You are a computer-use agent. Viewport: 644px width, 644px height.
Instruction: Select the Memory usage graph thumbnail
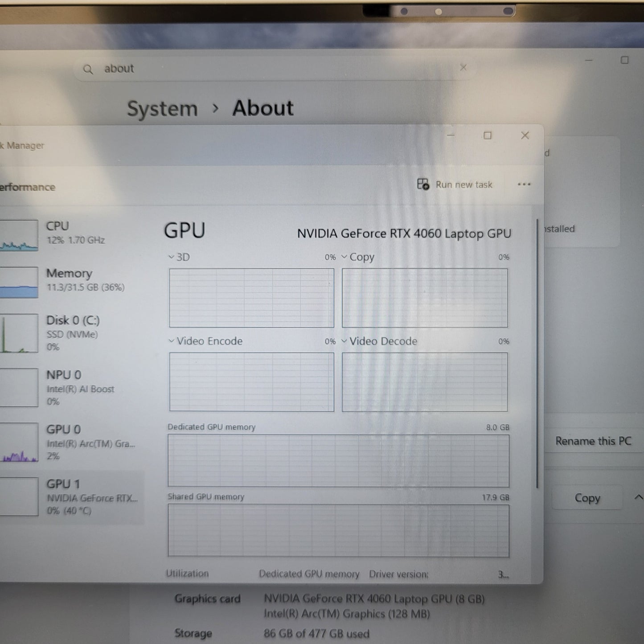[19, 283]
